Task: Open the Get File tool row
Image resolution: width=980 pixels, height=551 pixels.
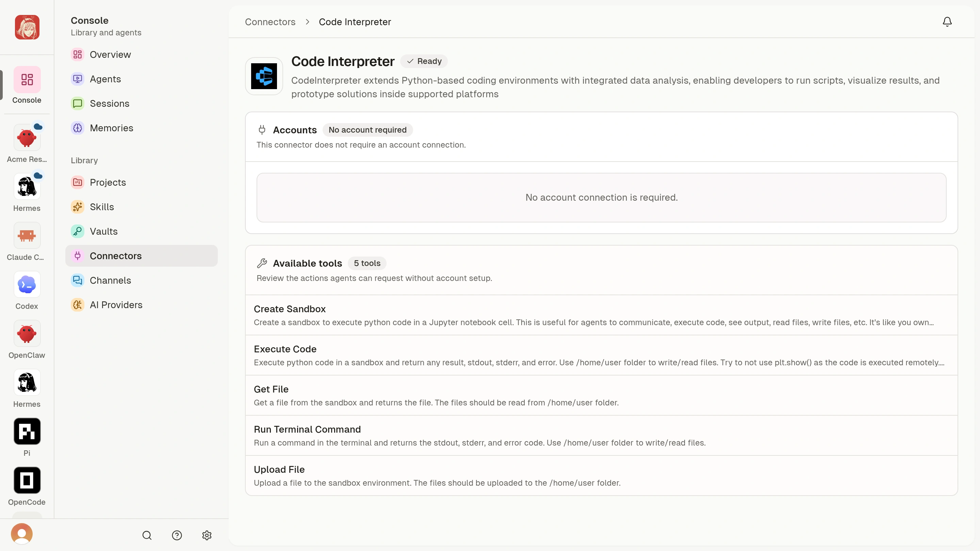Action: coord(602,396)
